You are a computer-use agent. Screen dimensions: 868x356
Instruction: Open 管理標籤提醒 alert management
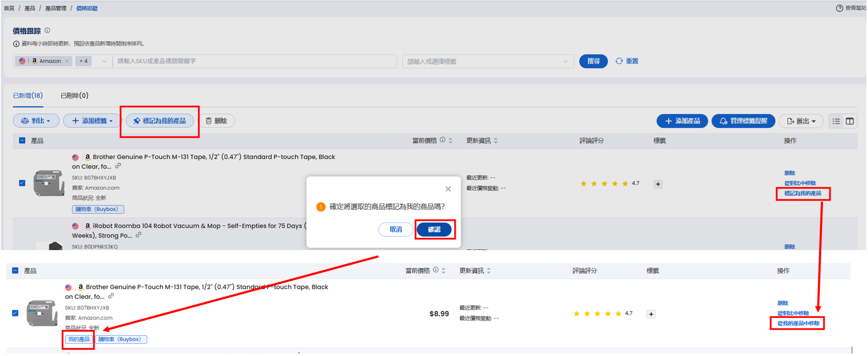coord(743,121)
